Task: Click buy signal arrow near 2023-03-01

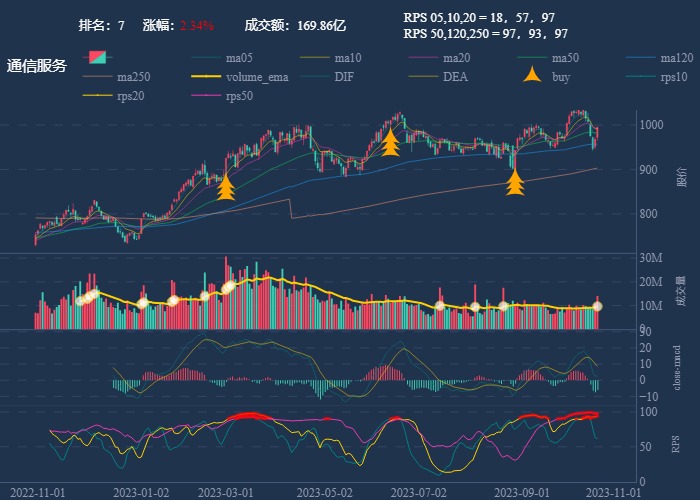Action: (x=226, y=187)
